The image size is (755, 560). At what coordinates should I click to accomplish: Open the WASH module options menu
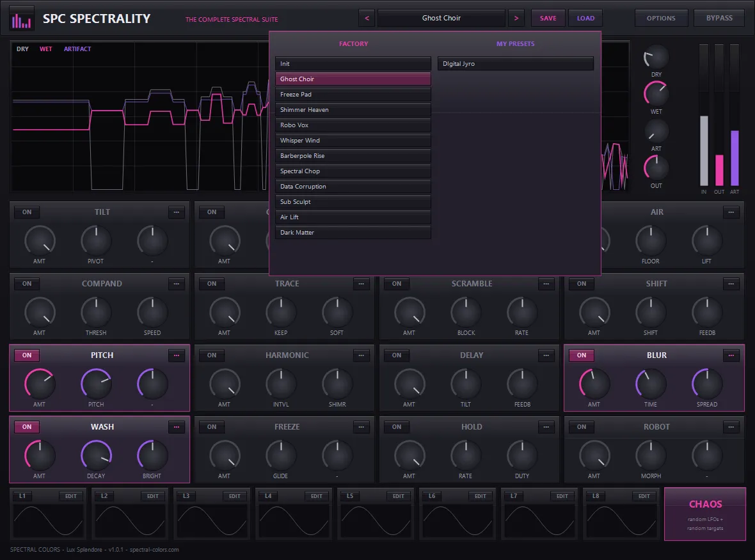[177, 427]
